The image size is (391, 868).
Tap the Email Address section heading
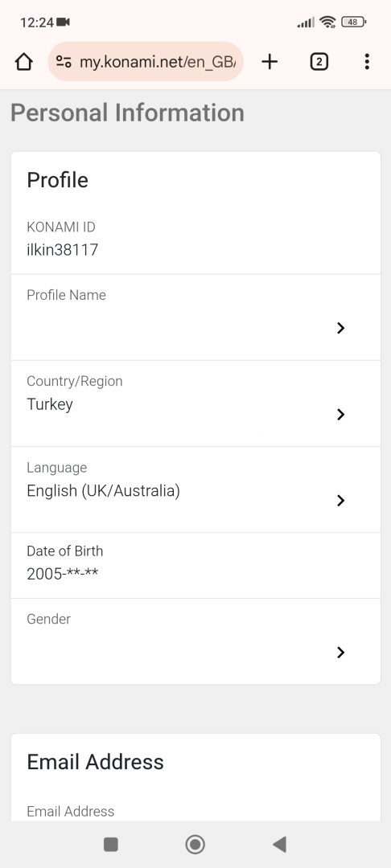(x=95, y=762)
